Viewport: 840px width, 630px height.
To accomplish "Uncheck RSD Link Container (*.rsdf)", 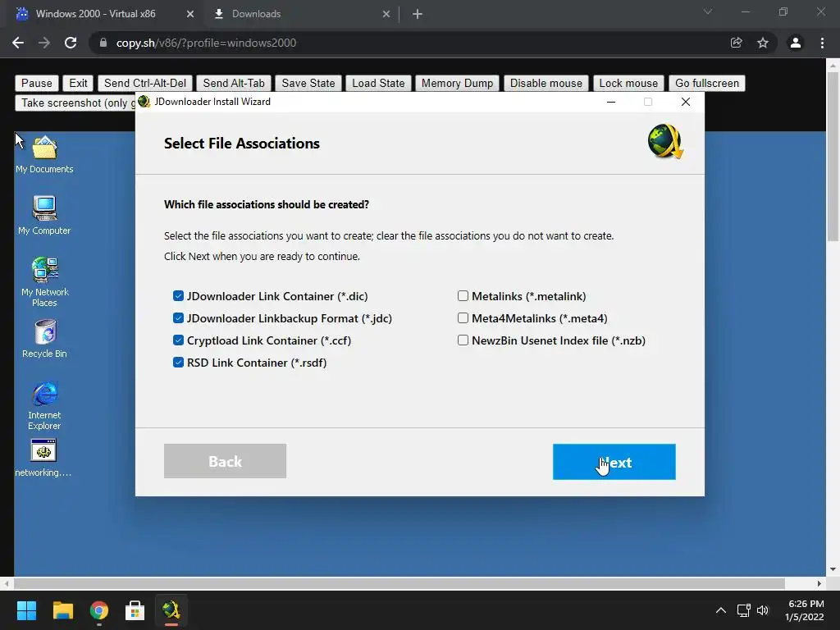I will click(x=178, y=363).
